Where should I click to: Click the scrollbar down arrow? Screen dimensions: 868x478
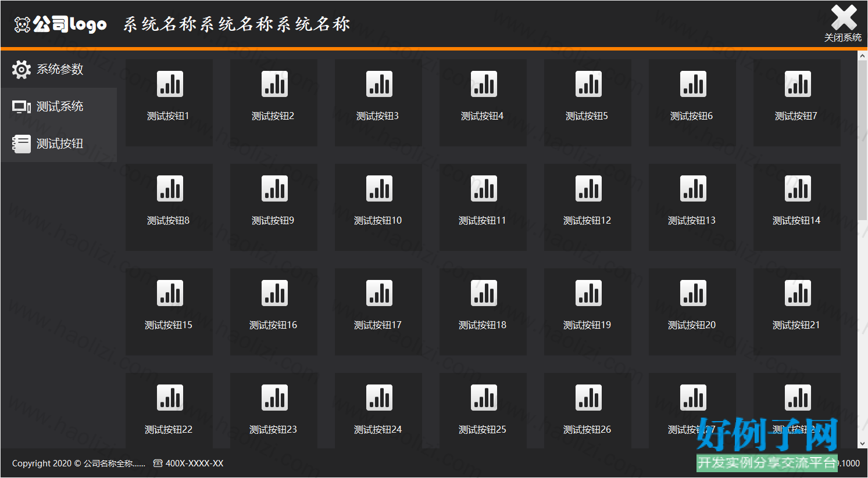[x=862, y=444]
